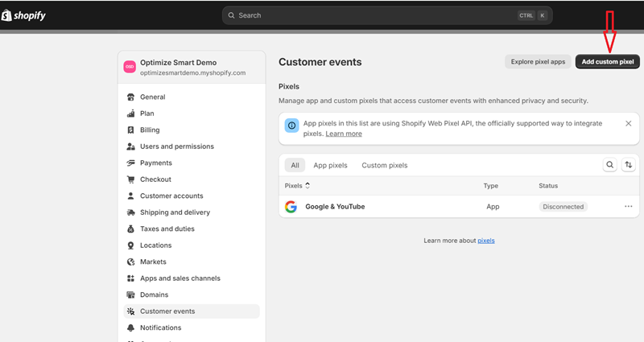Click the Locations pin icon
Viewport: 644px width, 342px height.
[130, 245]
